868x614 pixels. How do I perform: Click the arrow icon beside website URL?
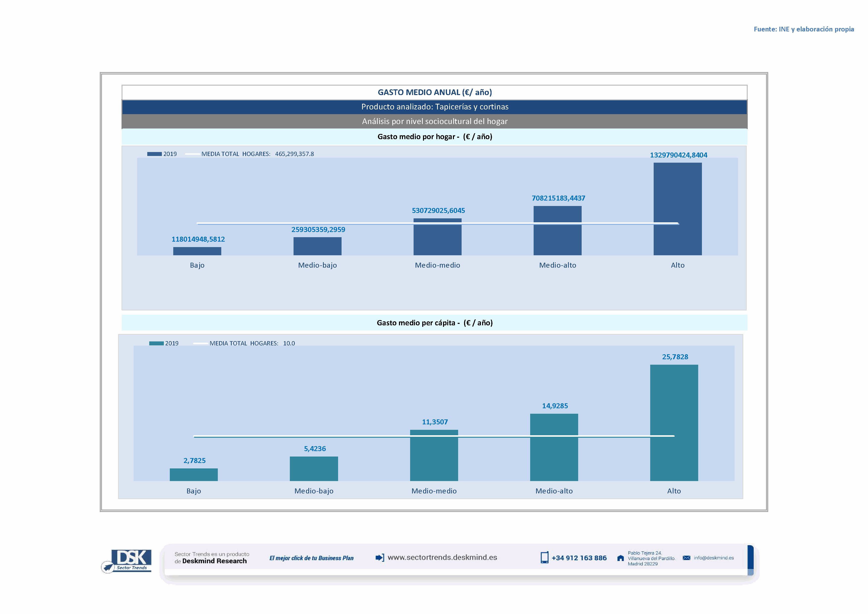pyautogui.click(x=380, y=558)
